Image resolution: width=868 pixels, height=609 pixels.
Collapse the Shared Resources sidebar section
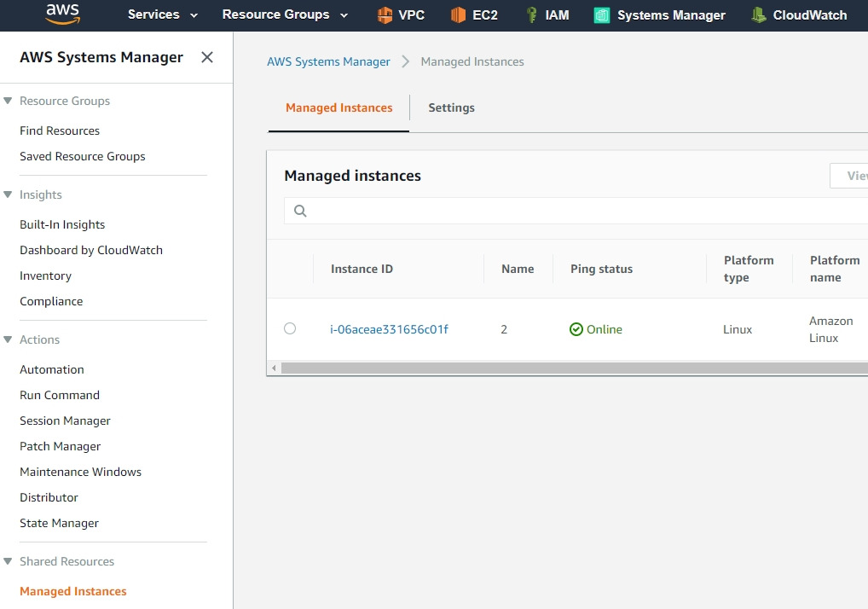pyautogui.click(x=8, y=561)
